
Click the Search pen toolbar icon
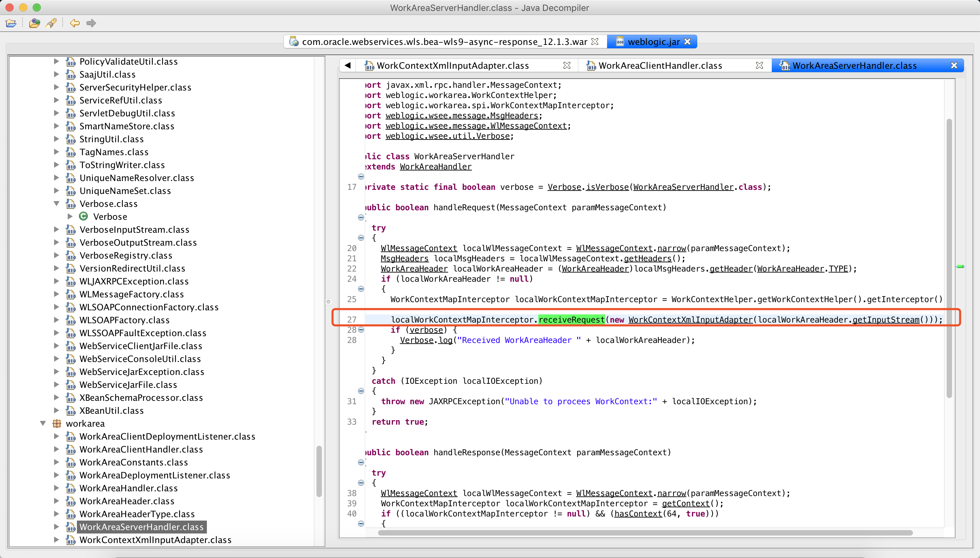point(51,23)
